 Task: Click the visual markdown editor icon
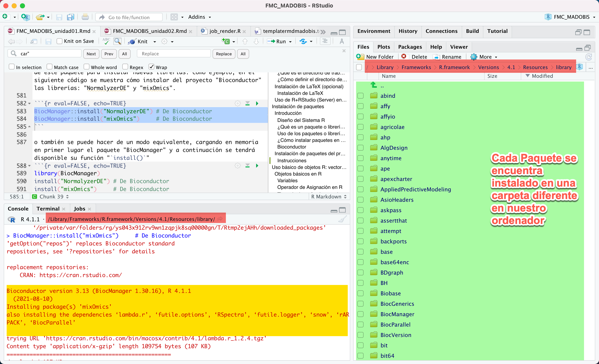[342, 41]
